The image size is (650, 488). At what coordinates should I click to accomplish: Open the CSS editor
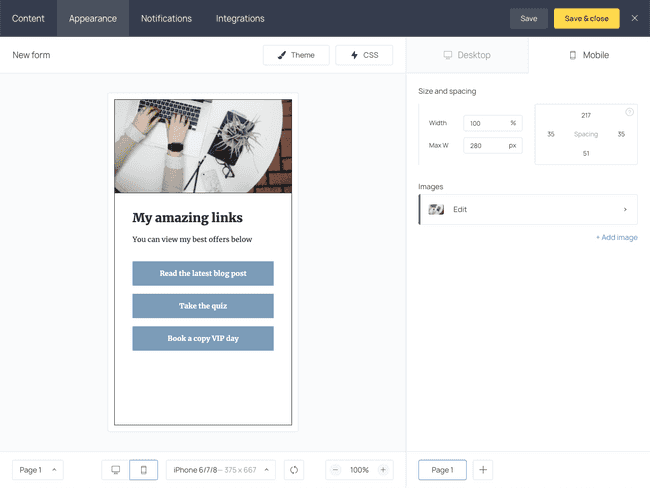(364, 55)
